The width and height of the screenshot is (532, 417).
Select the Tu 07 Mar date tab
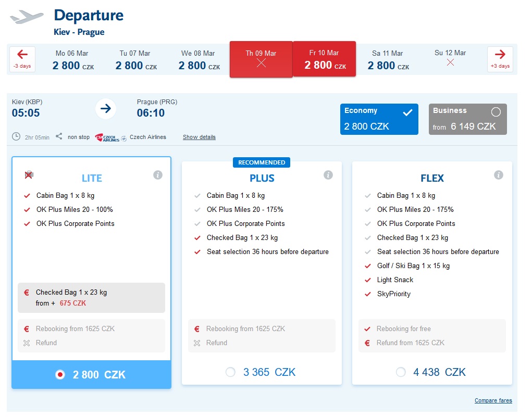[x=135, y=59]
